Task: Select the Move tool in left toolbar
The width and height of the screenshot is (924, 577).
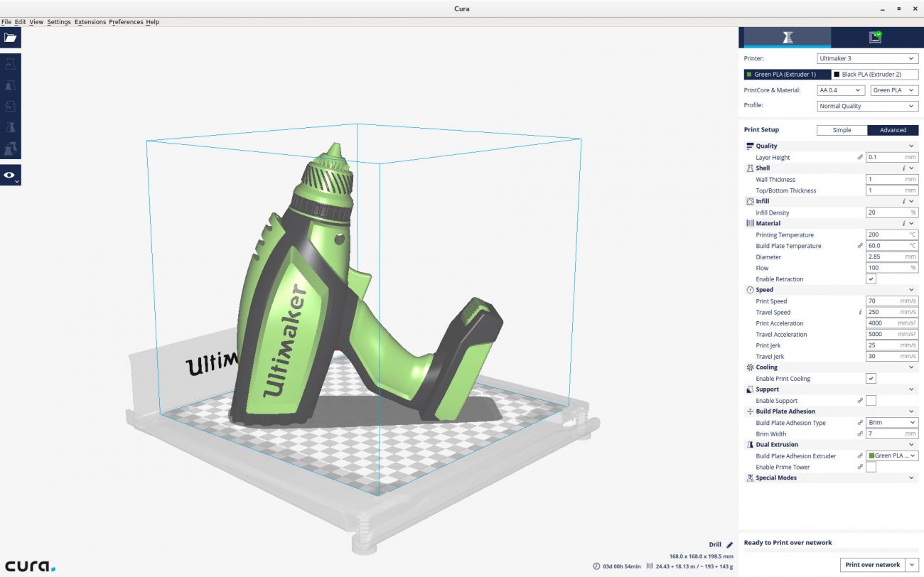Action: (x=10, y=64)
